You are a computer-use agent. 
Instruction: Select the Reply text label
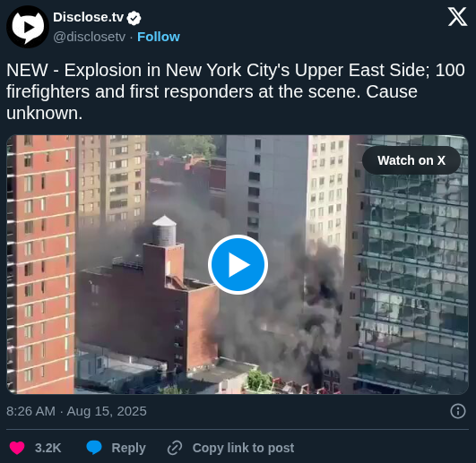point(128,448)
